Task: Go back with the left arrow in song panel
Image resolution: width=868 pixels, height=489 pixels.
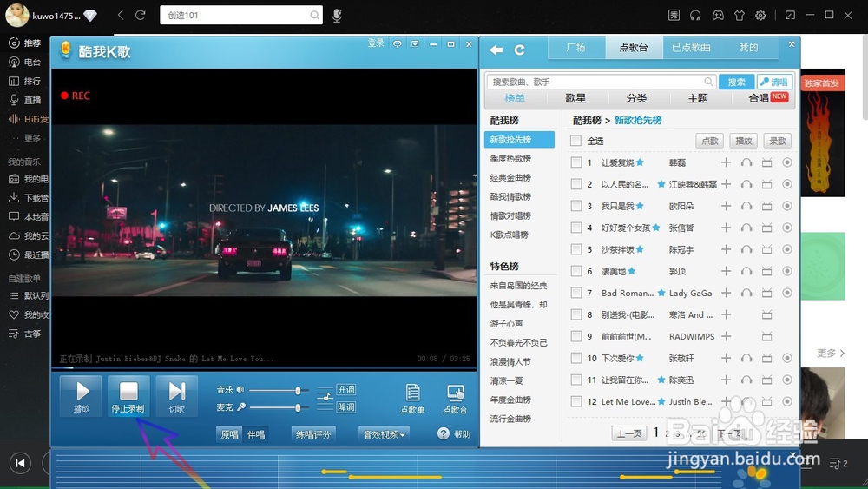Action: [x=496, y=50]
